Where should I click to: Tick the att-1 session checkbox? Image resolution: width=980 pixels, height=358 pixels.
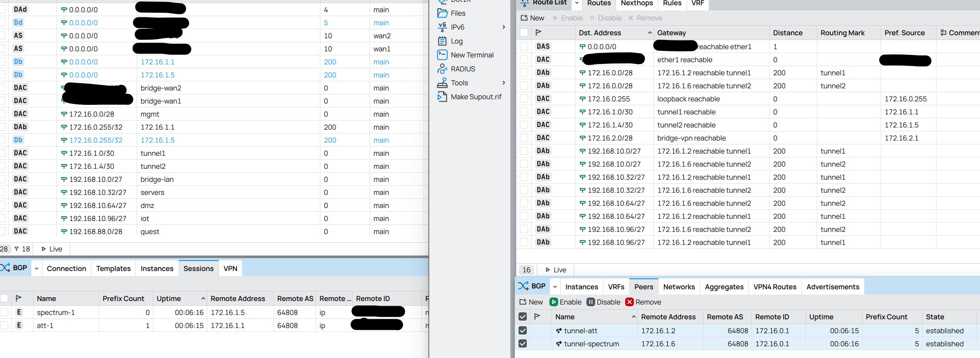[x=4, y=325]
